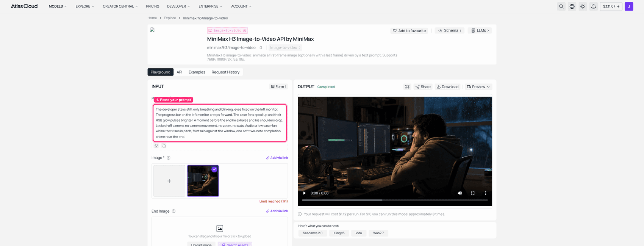The width and height of the screenshot is (644, 246).
Task: Select the uploaded developer image thumbnail
Action: click(x=203, y=181)
